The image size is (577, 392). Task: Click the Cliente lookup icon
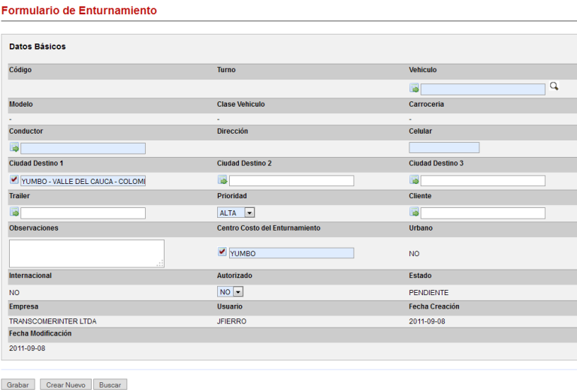(x=414, y=213)
